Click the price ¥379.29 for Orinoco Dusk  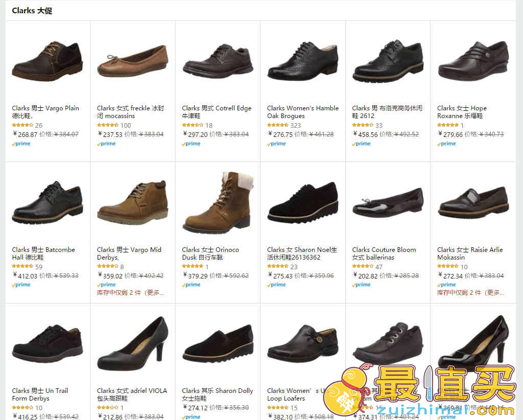195,276
